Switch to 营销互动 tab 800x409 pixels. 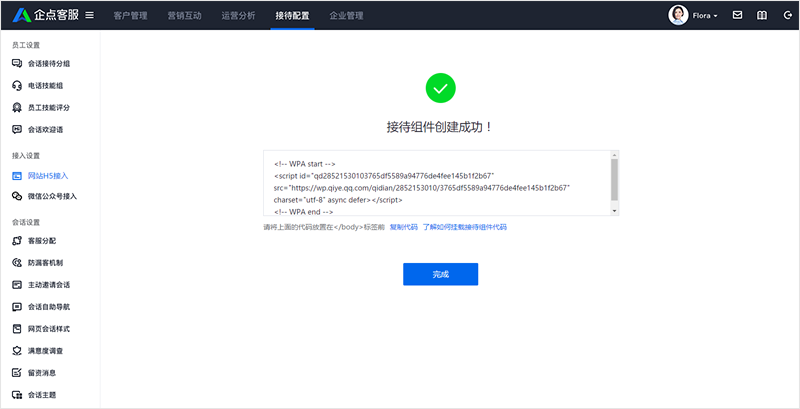coord(185,15)
